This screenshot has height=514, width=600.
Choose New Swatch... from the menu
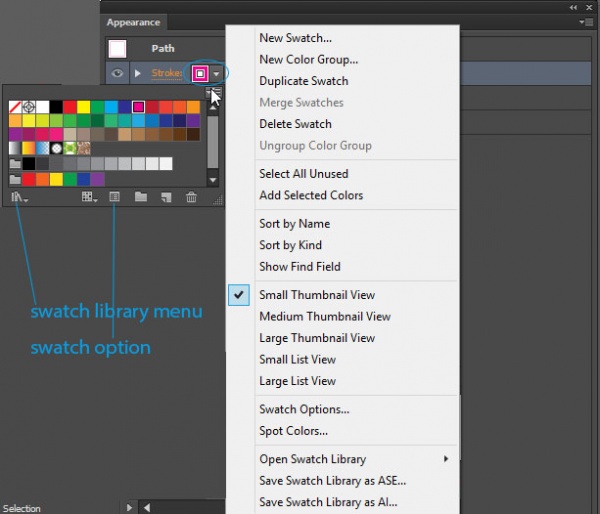point(295,38)
